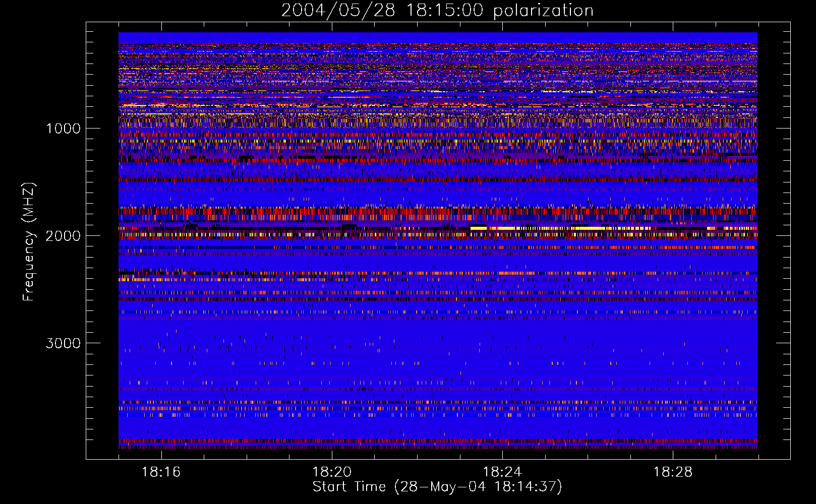Click the 18:20 time tick label
Viewport: 816px width, 504px height.
click(332, 472)
